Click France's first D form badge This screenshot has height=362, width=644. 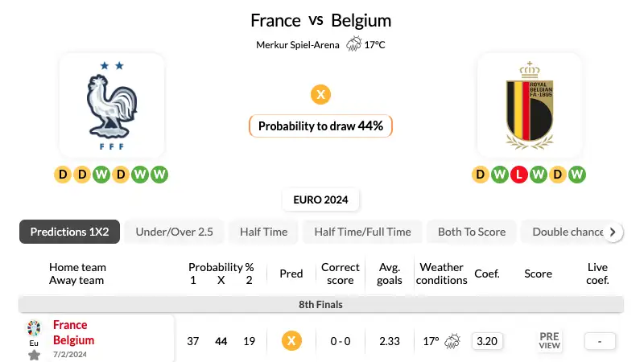click(x=63, y=175)
